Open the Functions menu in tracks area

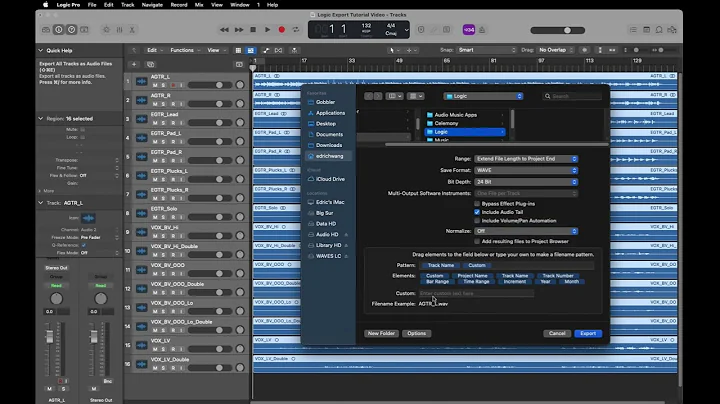(185, 50)
